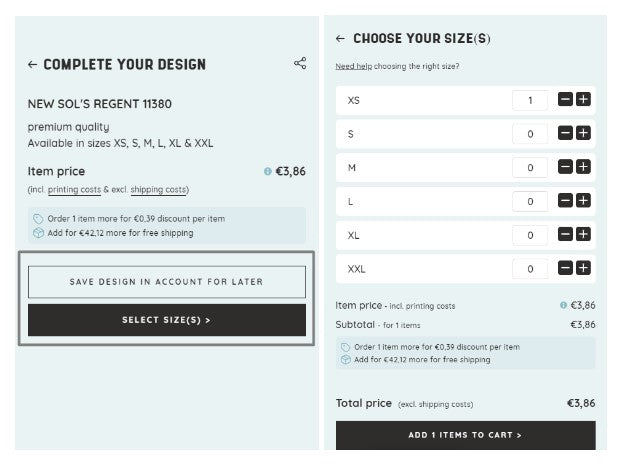The height and width of the screenshot is (465, 623).
Task: Click the plus button for XL
Action: click(x=583, y=234)
